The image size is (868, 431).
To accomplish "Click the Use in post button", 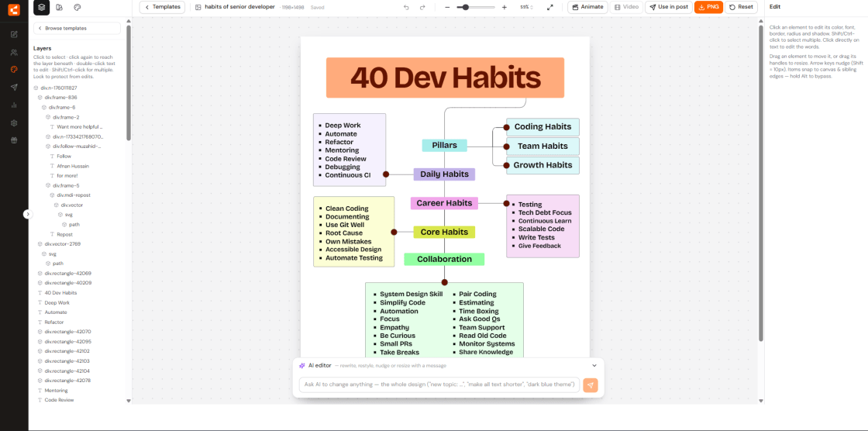I will pyautogui.click(x=669, y=7).
